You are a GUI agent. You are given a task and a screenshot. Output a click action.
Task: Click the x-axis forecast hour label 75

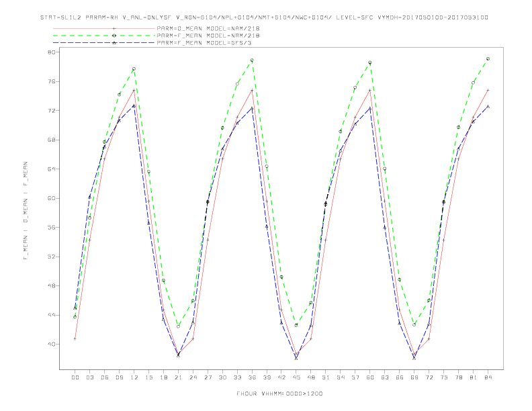[x=444, y=377]
